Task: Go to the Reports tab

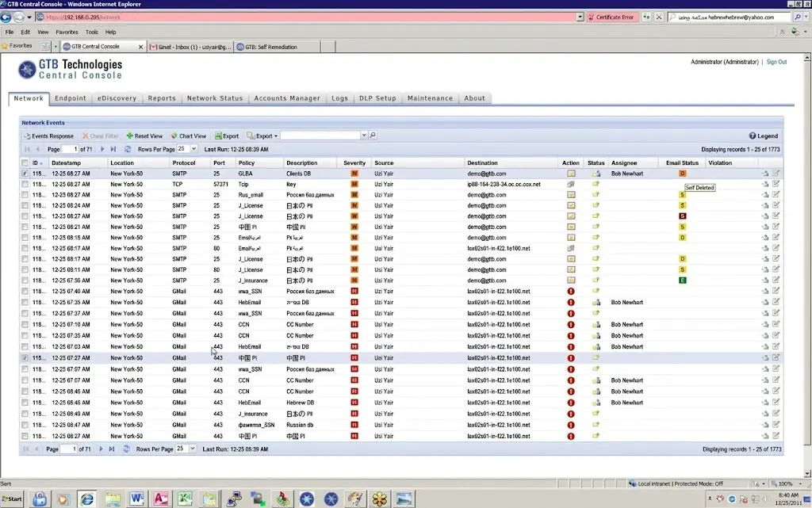Action: pyautogui.click(x=162, y=98)
